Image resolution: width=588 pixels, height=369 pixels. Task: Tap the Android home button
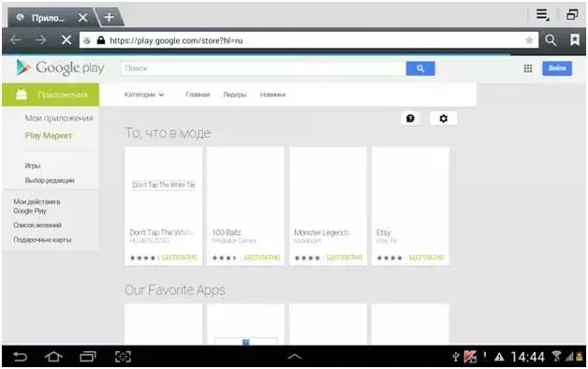pos(53,356)
